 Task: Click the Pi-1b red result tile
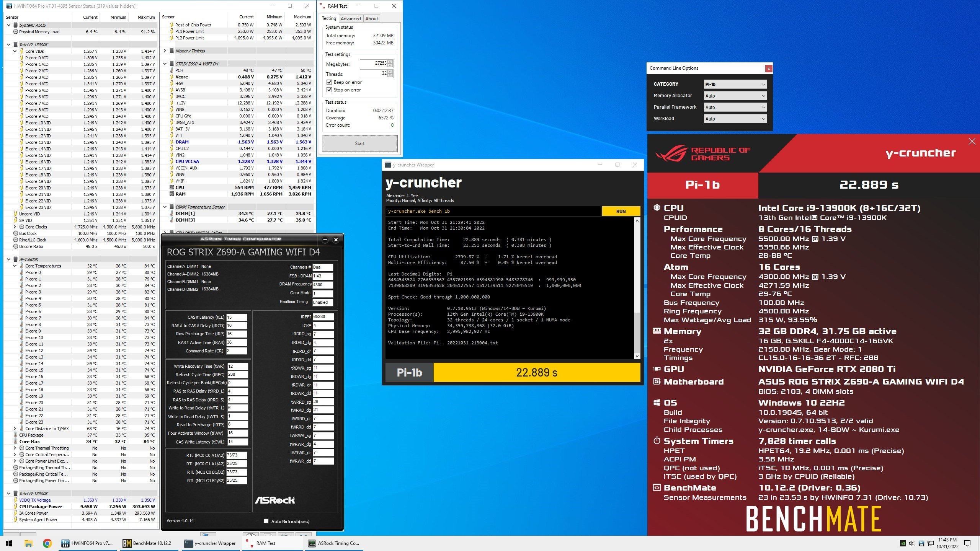click(x=702, y=185)
